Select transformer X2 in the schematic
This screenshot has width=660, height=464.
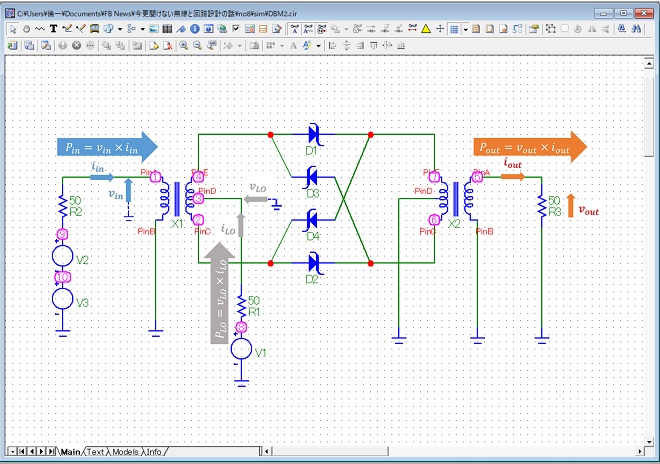click(455, 199)
